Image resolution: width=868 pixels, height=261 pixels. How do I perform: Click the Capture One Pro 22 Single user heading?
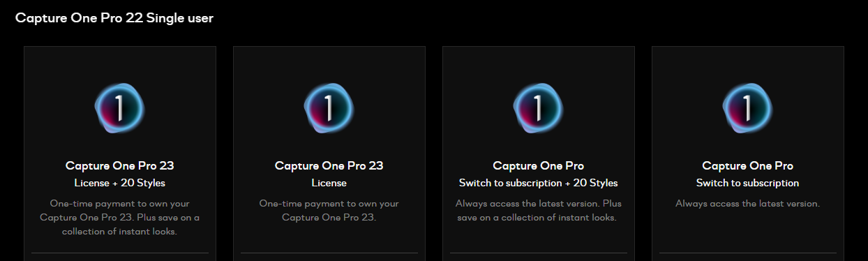[114, 18]
